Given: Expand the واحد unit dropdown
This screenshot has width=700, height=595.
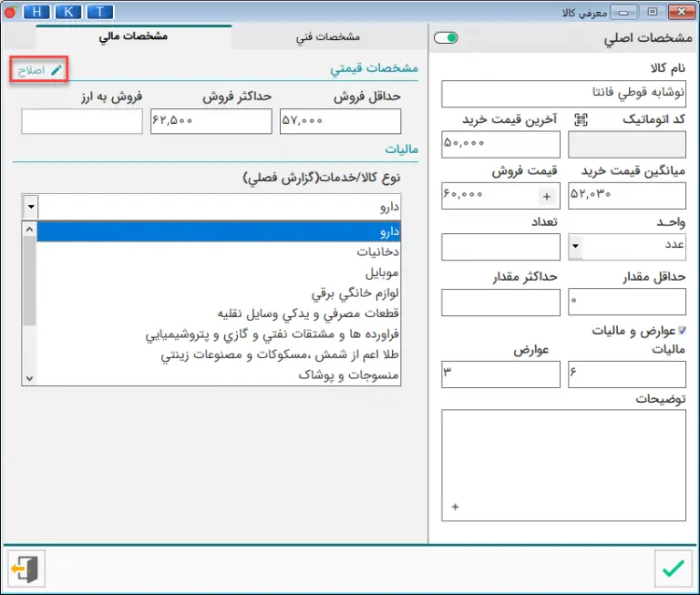Looking at the screenshot, I should (x=576, y=246).
